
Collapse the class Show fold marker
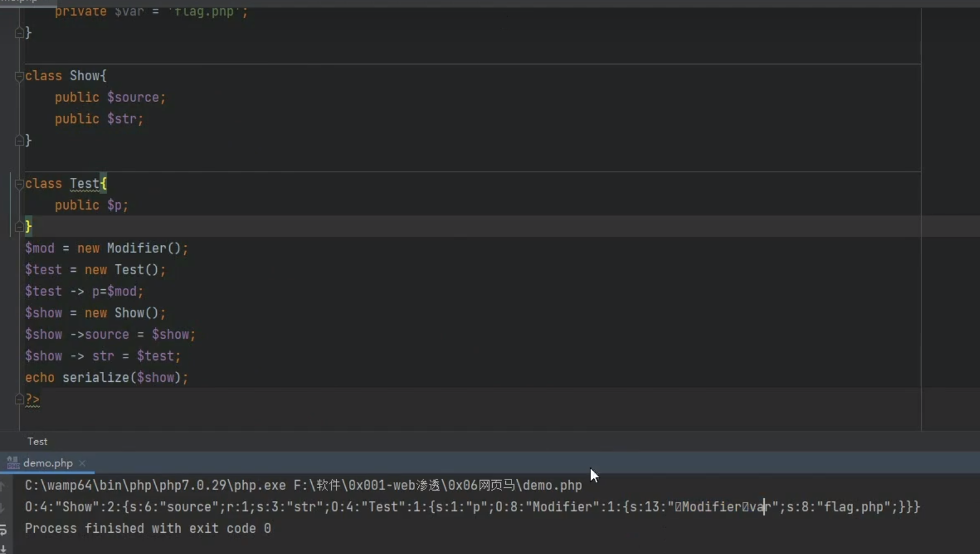click(19, 76)
